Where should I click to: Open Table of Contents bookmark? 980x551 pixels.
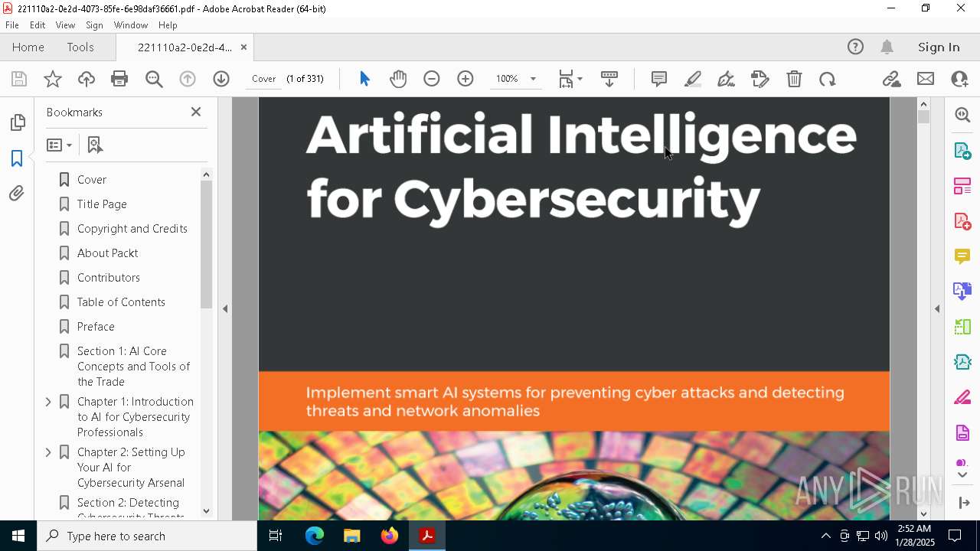point(121,302)
